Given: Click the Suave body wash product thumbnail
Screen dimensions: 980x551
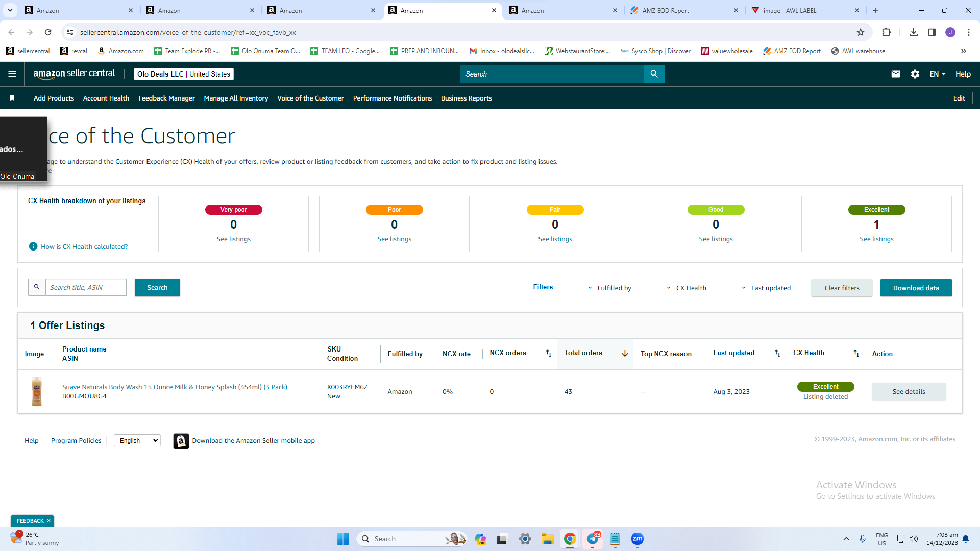Looking at the screenshot, I should pyautogui.click(x=37, y=391).
